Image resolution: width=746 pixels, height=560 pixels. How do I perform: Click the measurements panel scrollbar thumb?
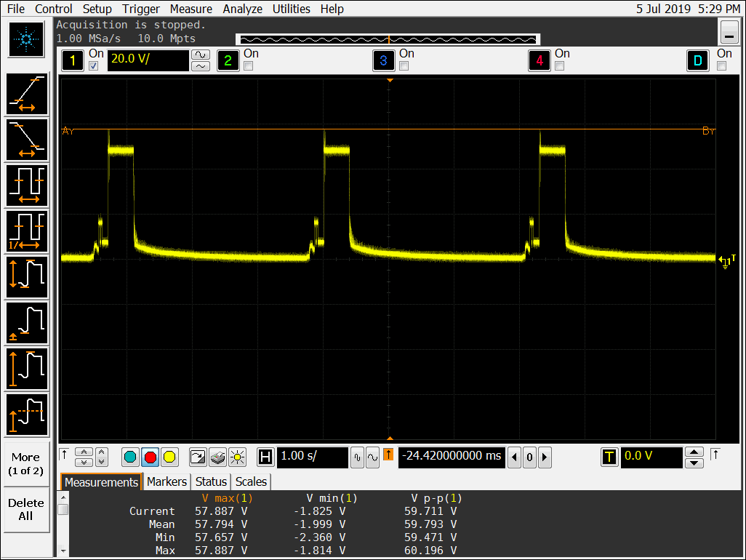pos(63,510)
